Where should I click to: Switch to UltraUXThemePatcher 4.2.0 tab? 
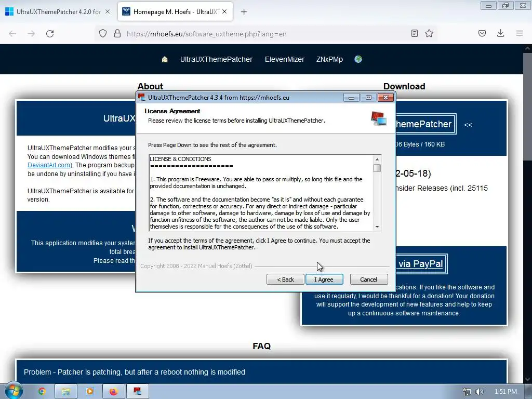click(58, 11)
